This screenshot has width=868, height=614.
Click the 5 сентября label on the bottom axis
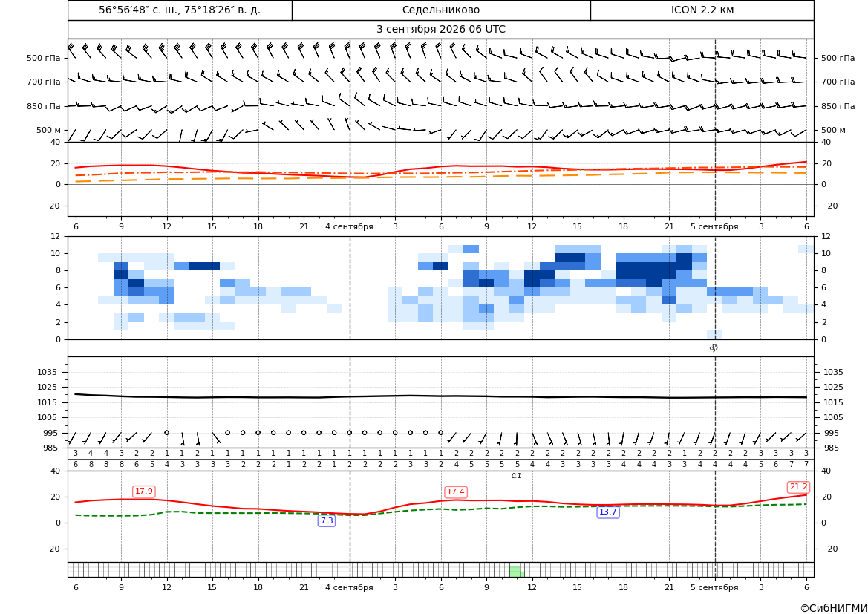714,587
